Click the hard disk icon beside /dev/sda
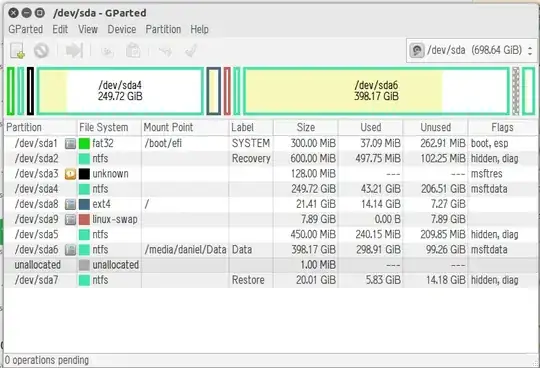 click(417, 51)
